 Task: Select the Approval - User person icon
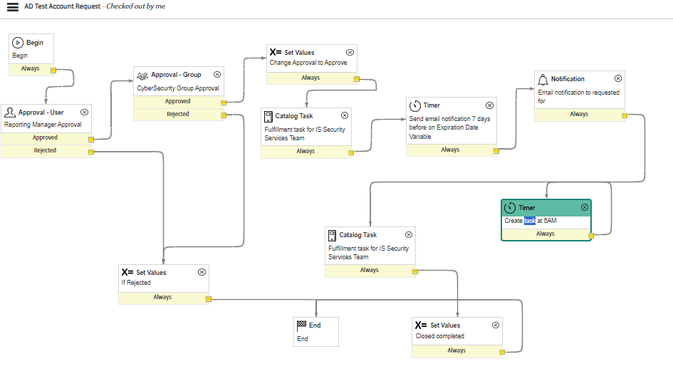tap(10, 112)
